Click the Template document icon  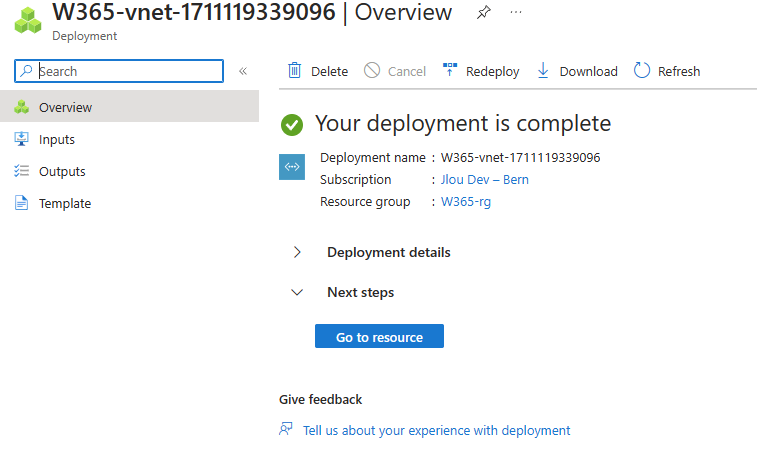(21, 203)
